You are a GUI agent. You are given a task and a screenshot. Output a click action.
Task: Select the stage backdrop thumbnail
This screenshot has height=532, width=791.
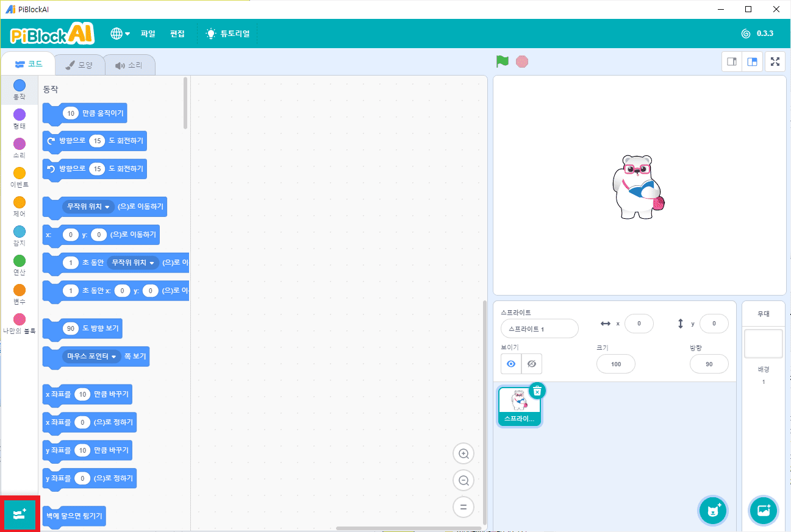click(x=764, y=344)
